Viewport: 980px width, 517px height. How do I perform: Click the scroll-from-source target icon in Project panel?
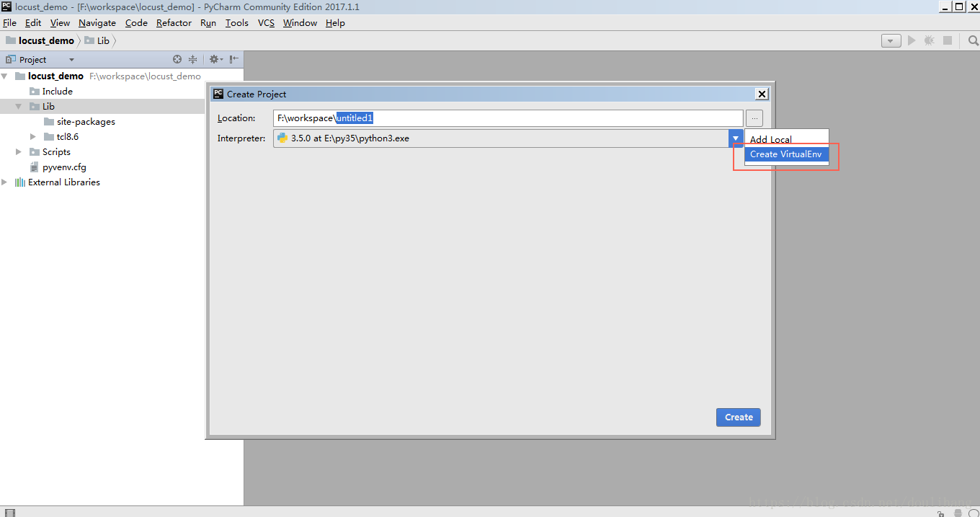click(177, 60)
